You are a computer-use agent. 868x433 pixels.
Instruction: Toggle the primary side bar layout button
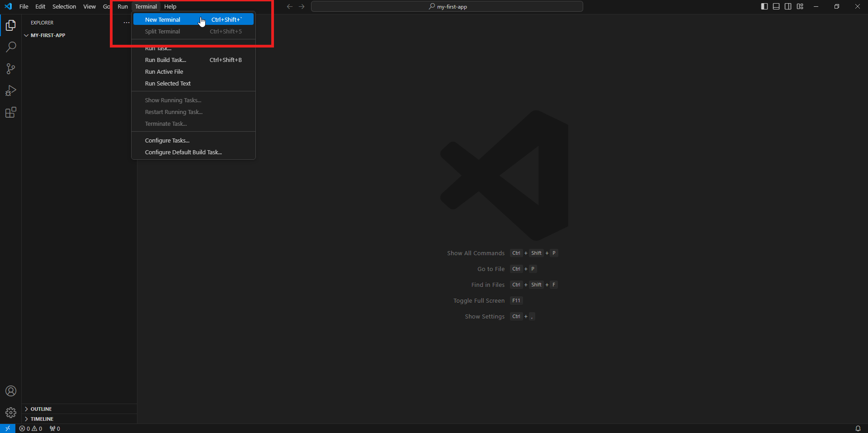click(x=764, y=6)
